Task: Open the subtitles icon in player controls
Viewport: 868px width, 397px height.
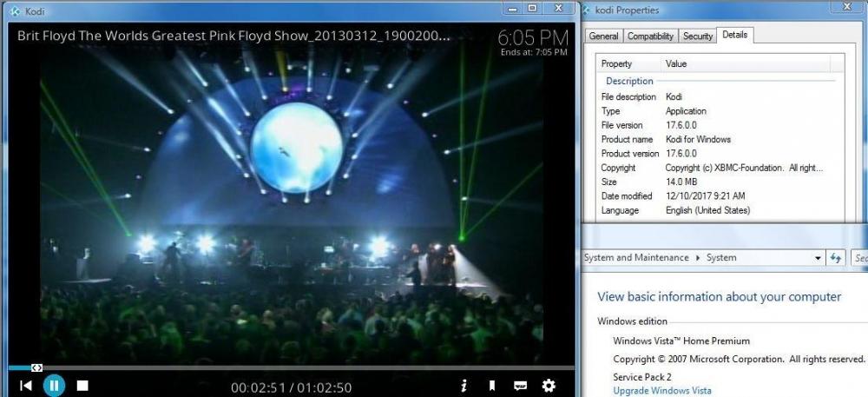Action: pyautogui.click(x=520, y=385)
